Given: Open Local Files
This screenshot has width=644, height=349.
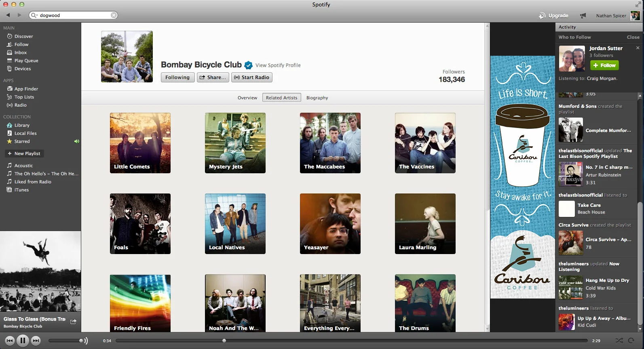Looking at the screenshot, I should [25, 133].
